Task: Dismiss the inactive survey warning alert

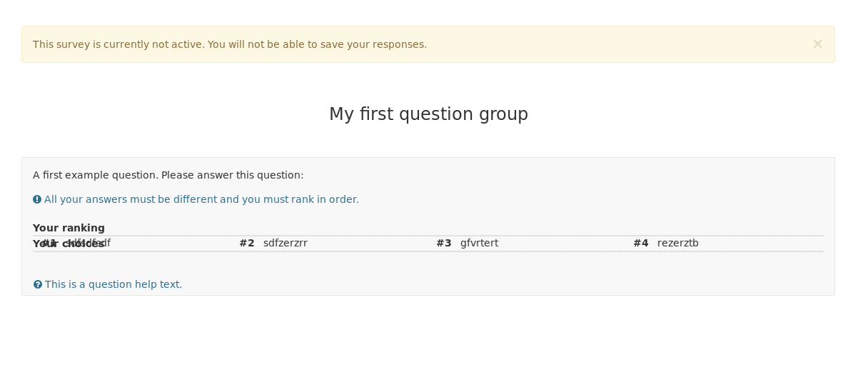Action: [x=817, y=44]
